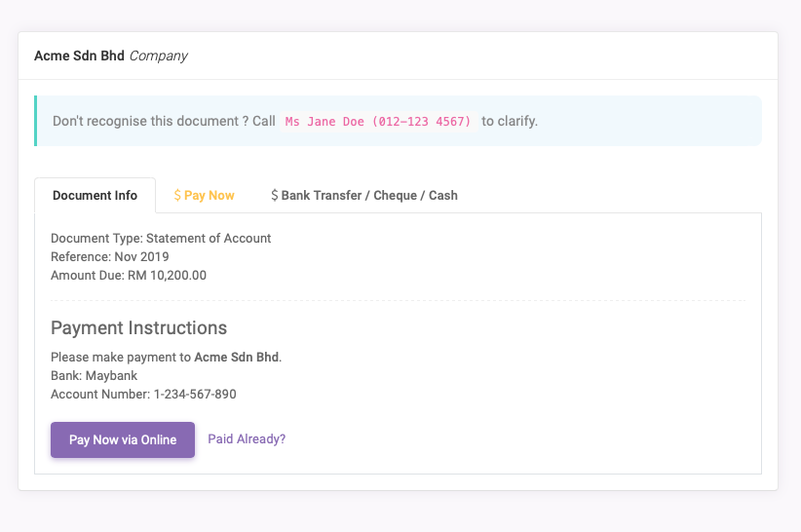
Task: Select the Reference: Nov 2019 line
Action: [x=110, y=257]
